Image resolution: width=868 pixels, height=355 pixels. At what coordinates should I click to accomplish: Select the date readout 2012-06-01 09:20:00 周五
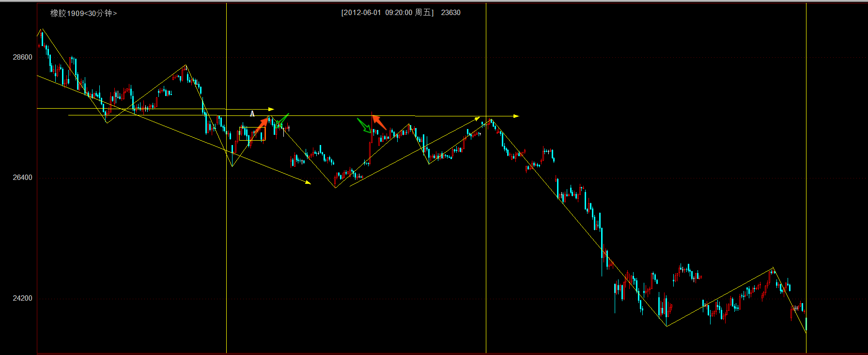(x=387, y=13)
